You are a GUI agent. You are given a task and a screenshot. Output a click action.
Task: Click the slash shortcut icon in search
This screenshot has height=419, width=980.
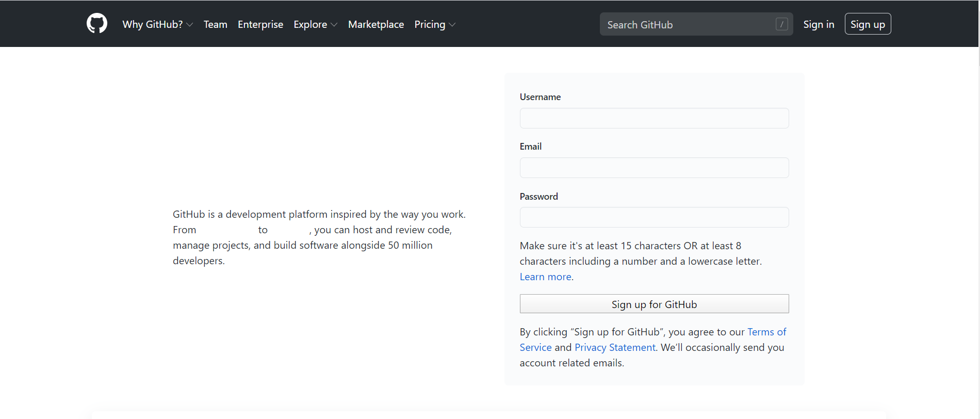pos(781,24)
